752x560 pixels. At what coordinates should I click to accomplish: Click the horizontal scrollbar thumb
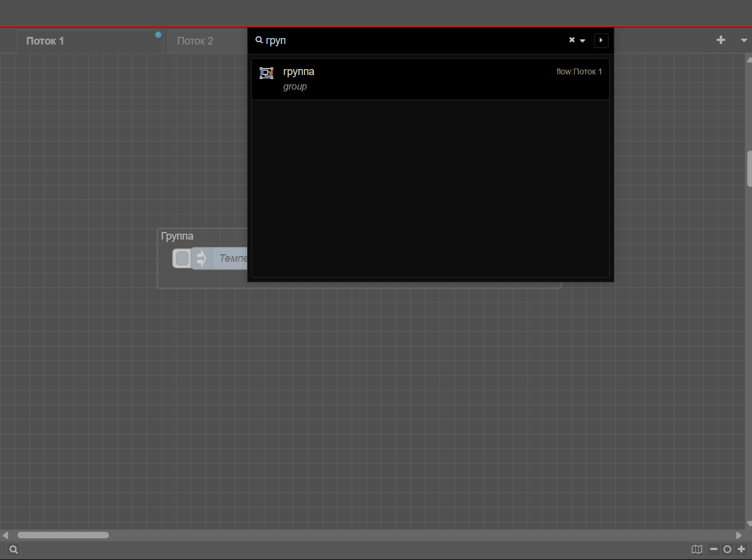[x=63, y=535]
